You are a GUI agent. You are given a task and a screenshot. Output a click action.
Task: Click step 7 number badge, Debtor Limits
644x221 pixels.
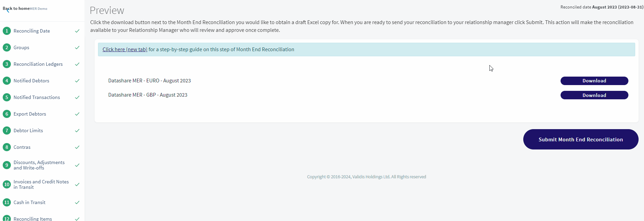pos(7,130)
